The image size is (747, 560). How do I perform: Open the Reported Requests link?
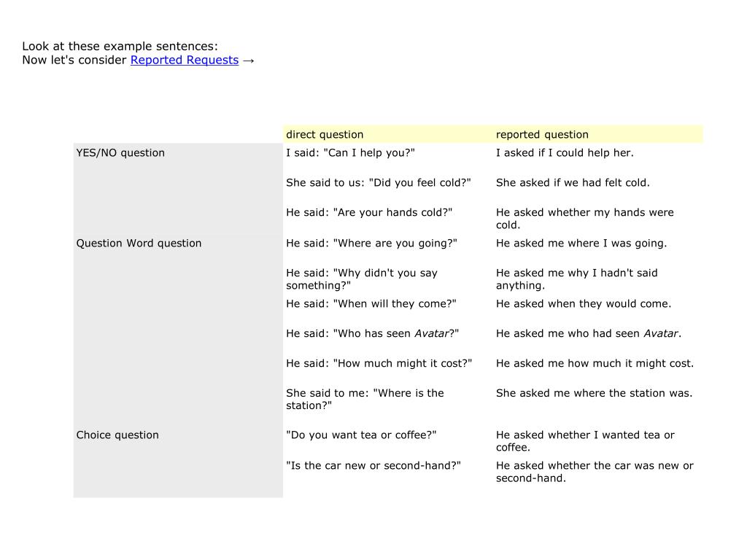(184, 60)
